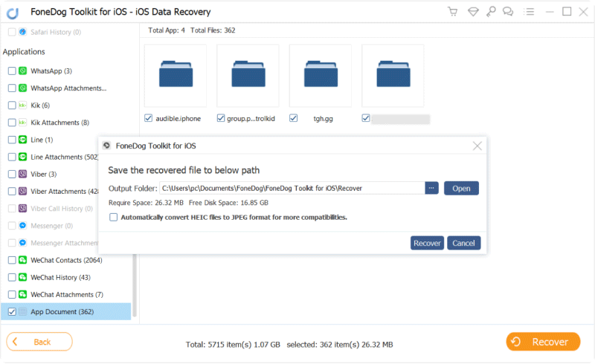Uncheck the group.p...trolkid checkbox
Viewport: 595px width, 364px height.
coord(220,118)
